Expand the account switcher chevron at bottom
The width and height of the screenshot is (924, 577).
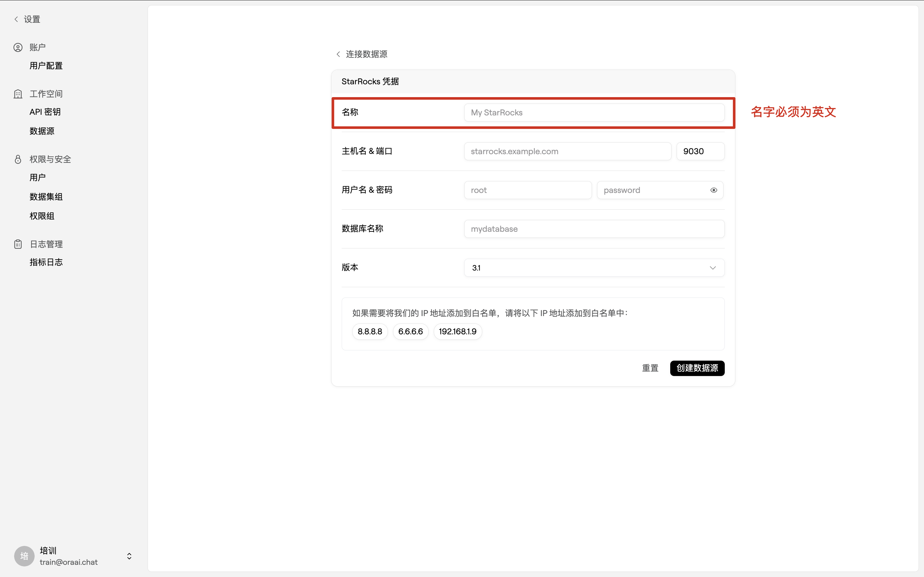(x=129, y=556)
